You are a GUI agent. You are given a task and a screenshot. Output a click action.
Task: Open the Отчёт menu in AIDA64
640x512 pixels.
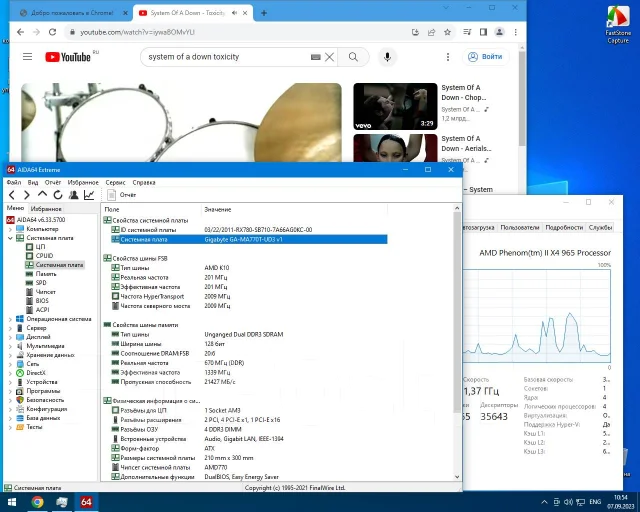[53, 183]
